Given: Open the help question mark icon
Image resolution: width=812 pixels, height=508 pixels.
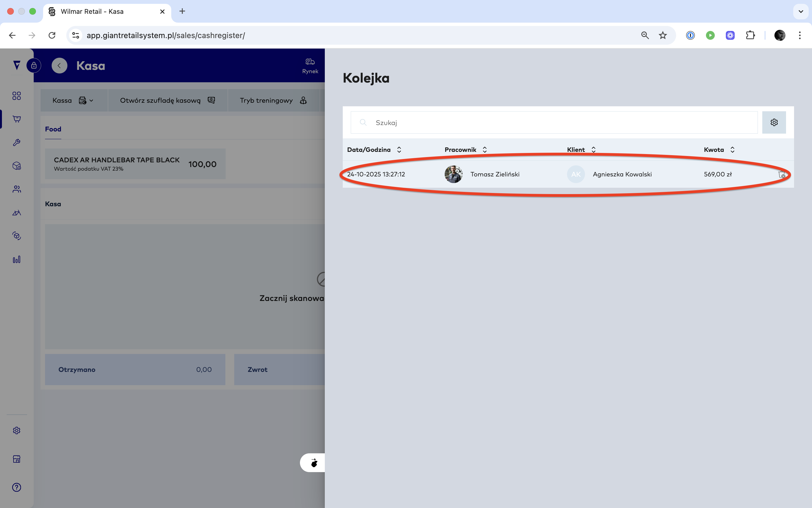Looking at the screenshot, I should pos(17,487).
